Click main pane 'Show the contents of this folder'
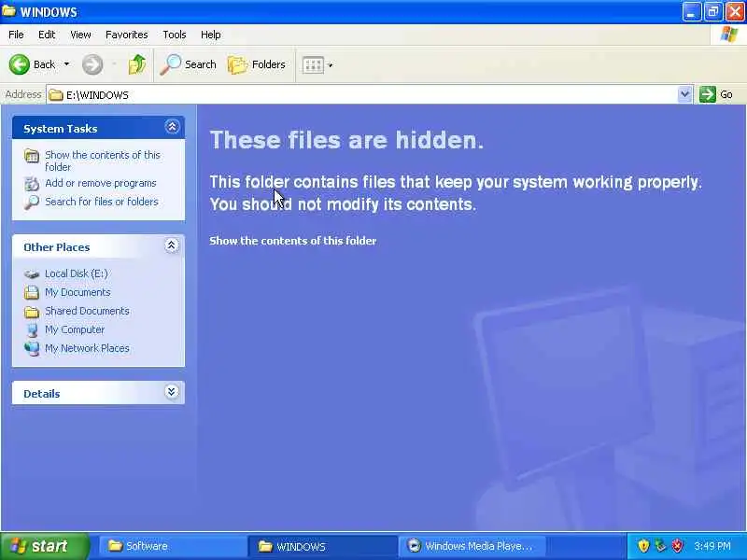This screenshot has height=560, width=747. (293, 241)
